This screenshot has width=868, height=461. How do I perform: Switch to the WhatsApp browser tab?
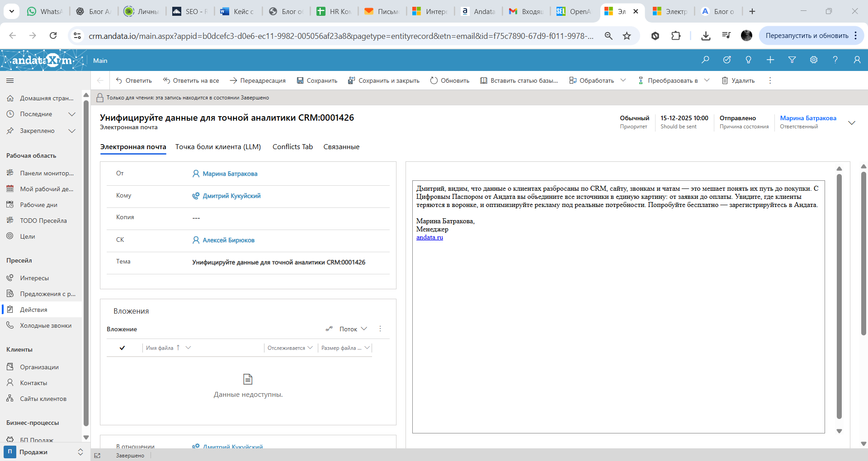[45, 11]
